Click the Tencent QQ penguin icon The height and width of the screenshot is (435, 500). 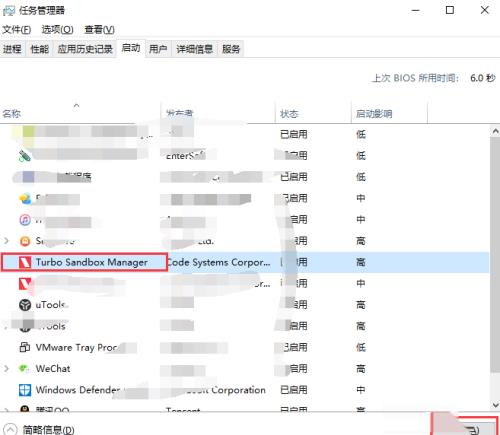(25, 409)
